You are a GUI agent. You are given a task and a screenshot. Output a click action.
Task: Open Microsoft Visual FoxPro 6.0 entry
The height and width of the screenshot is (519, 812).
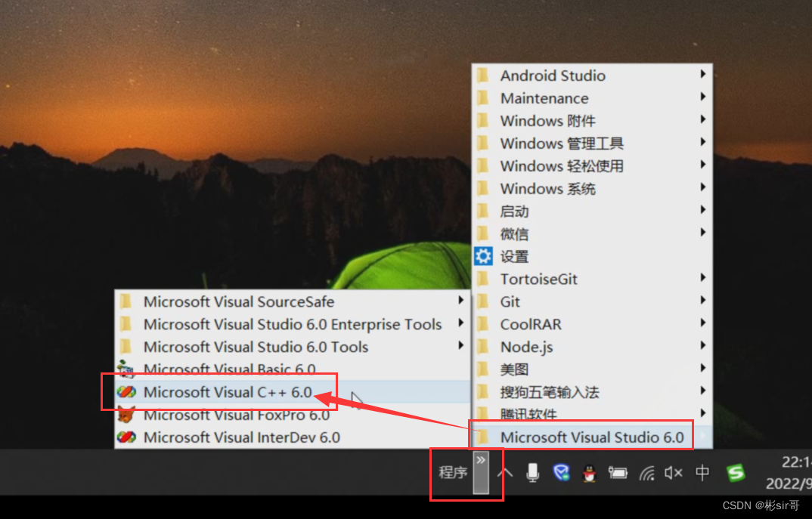[292, 415]
